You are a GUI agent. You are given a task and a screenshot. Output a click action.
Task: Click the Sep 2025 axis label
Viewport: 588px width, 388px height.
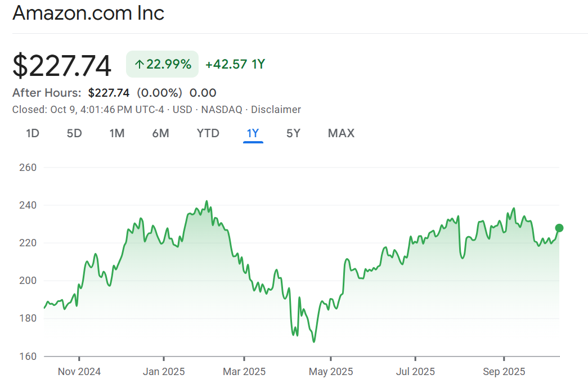(x=504, y=372)
